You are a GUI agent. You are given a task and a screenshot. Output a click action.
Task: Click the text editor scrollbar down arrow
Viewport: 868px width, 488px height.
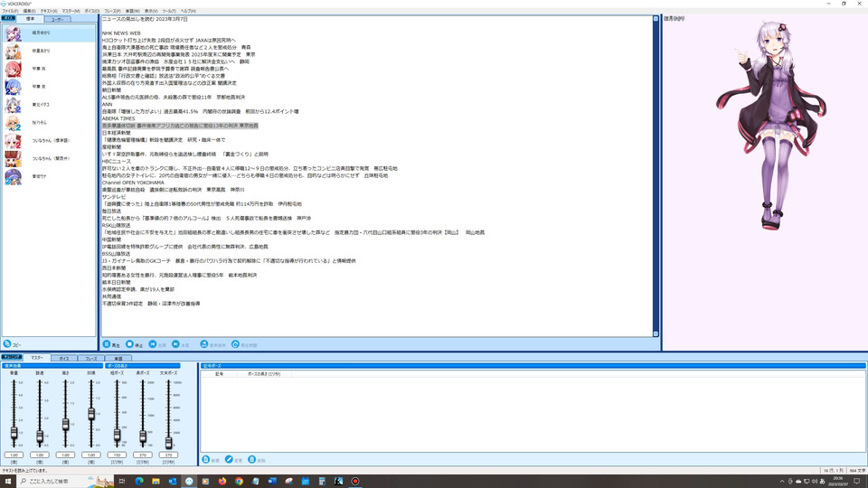656,333
